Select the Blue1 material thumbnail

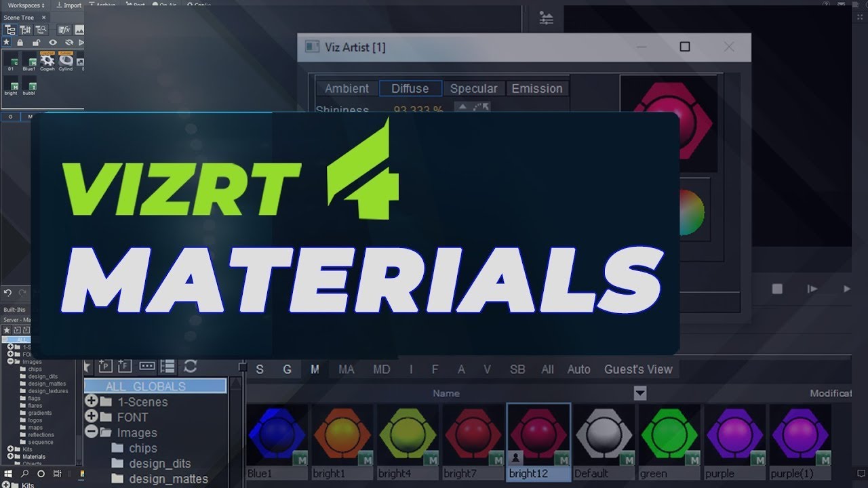click(x=277, y=442)
